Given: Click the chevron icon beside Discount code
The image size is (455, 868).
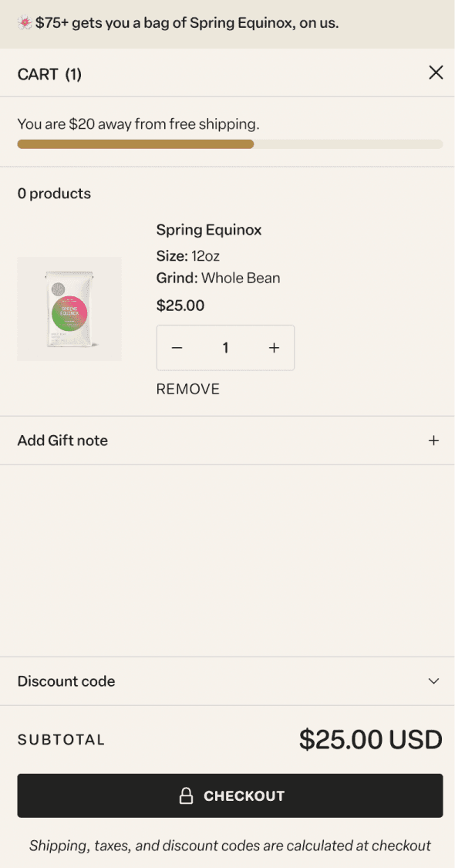Looking at the screenshot, I should coord(433,681).
